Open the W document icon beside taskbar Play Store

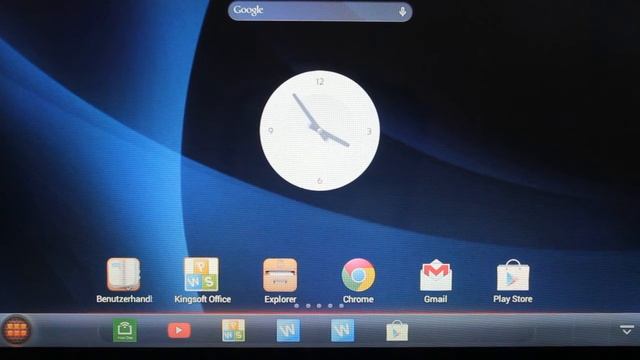coord(342,330)
